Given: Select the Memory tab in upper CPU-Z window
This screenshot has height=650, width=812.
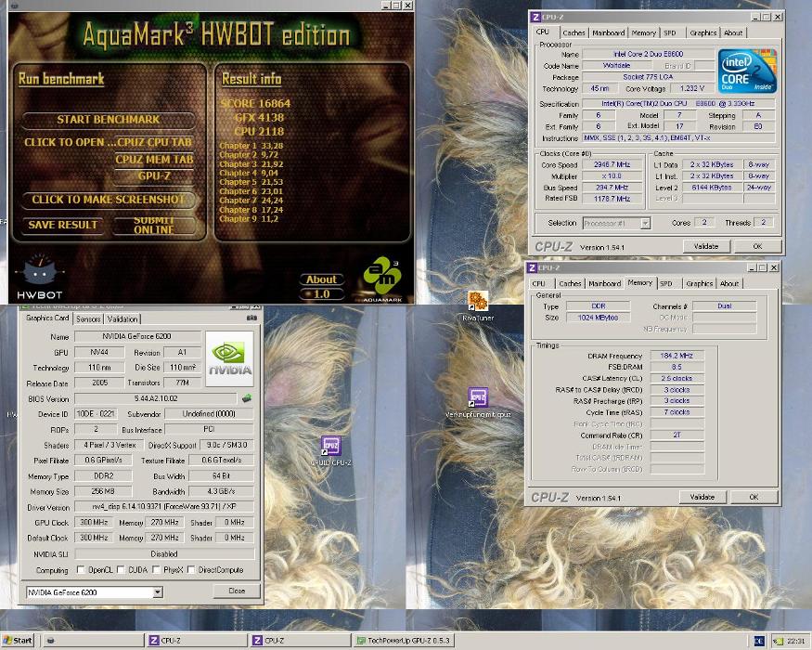Looking at the screenshot, I should [x=644, y=32].
